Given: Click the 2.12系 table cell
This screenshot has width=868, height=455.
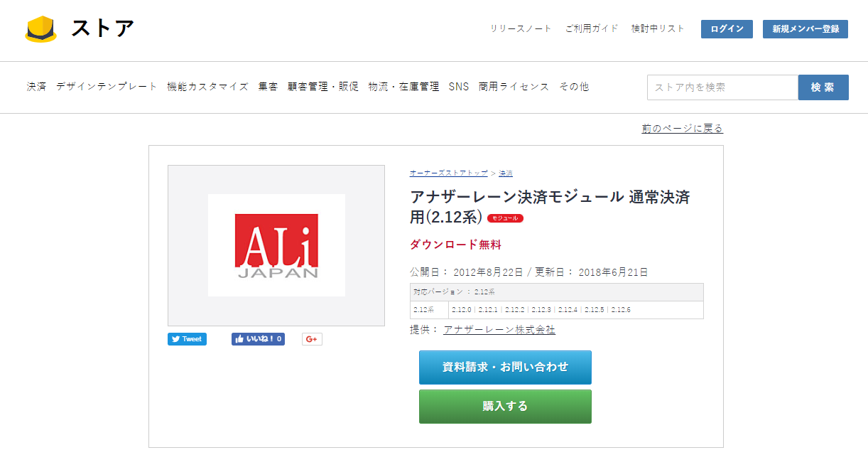Looking at the screenshot, I should [429, 310].
